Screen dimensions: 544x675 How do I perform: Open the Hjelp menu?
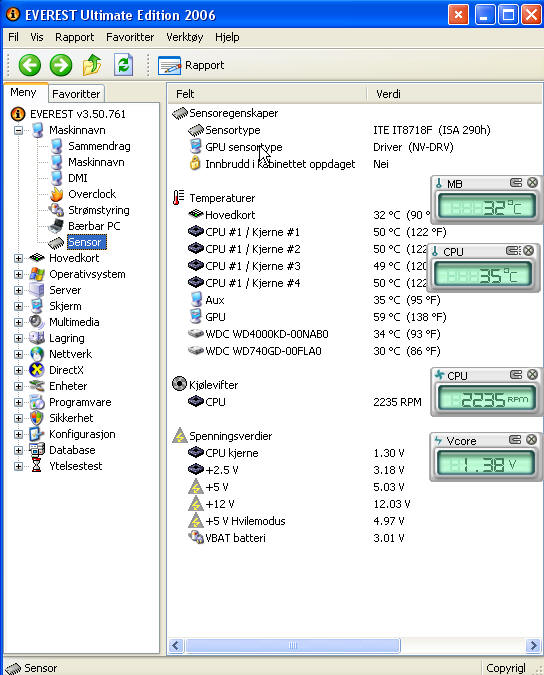[227, 37]
